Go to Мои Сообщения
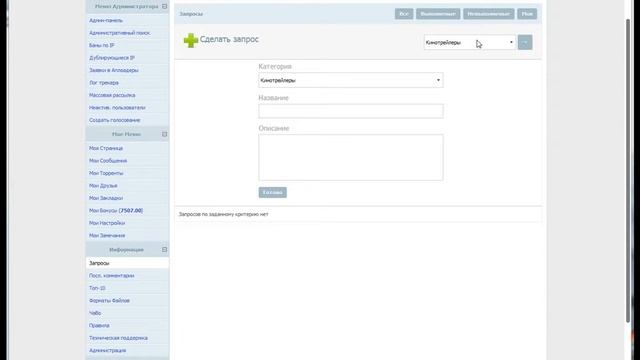This screenshot has height=360, width=640. (108, 161)
